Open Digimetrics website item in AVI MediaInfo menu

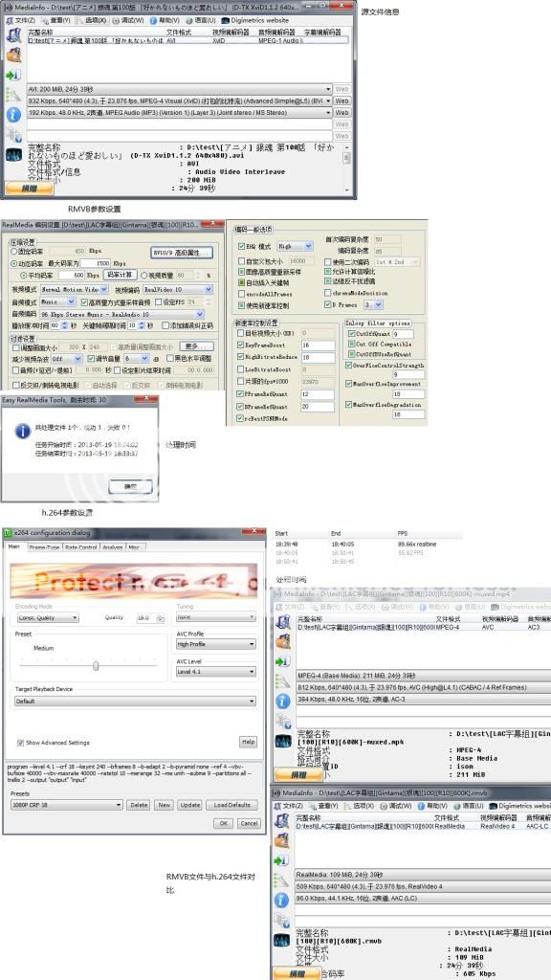click(254, 20)
